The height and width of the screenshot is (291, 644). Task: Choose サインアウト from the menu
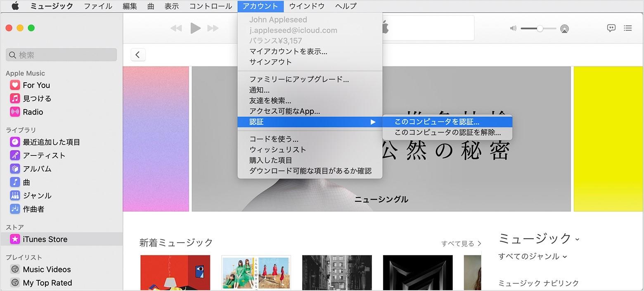[x=310, y=62]
